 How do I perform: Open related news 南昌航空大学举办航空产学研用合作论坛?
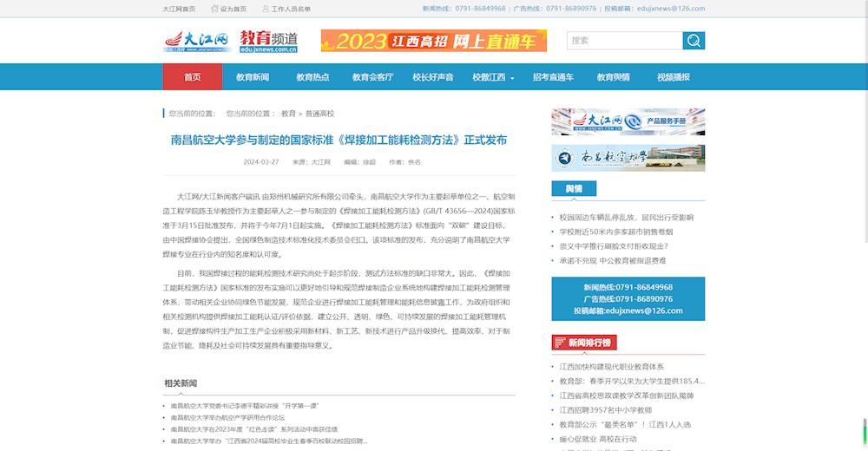(227, 417)
